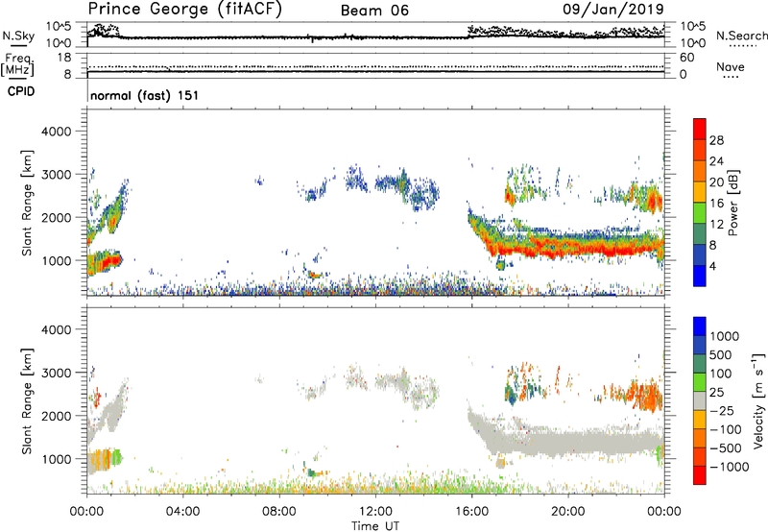Click the '4000' tick on the power panel

pyautogui.click(x=56, y=132)
